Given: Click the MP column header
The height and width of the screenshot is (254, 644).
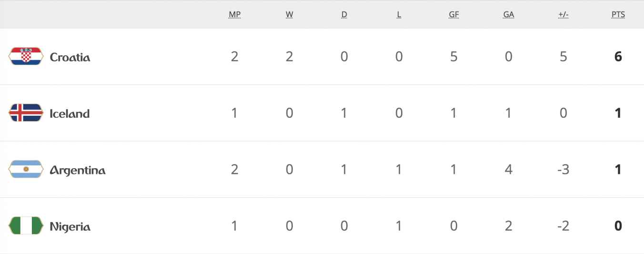Looking at the screenshot, I should (234, 15).
